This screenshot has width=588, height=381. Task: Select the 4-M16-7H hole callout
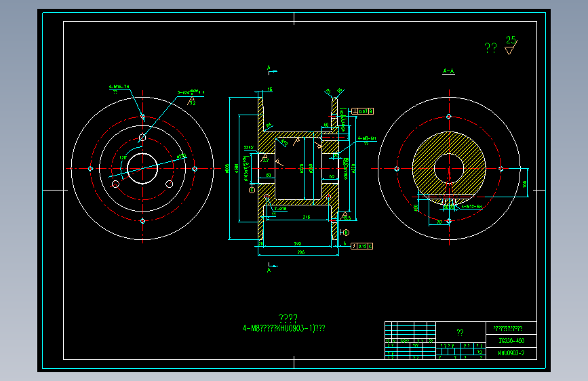[x=119, y=87]
